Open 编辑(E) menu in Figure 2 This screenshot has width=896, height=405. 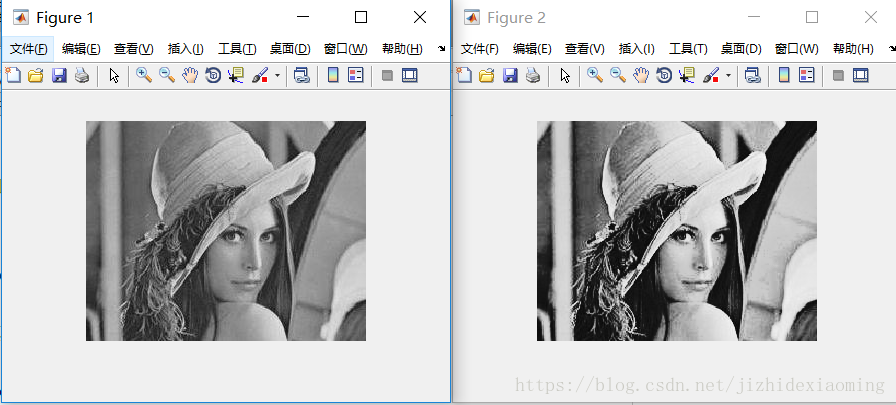tap(532, 49)
